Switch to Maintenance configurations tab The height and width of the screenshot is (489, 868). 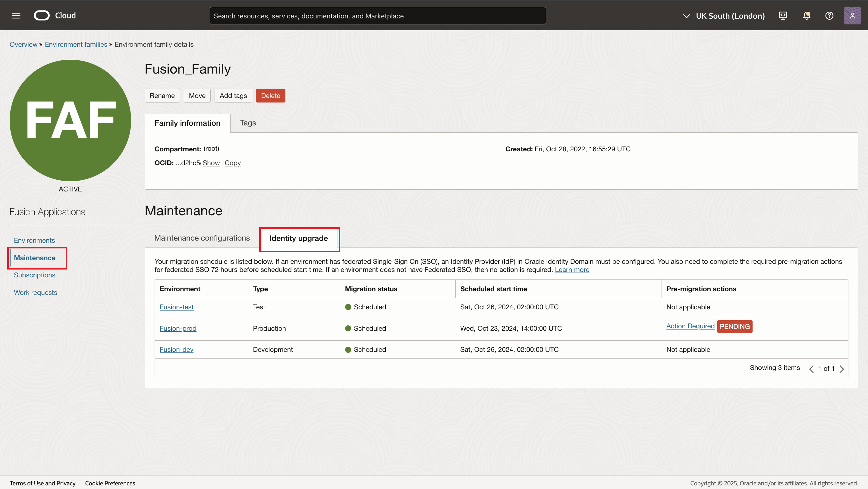pyautogui.click(x=202, y=238)
